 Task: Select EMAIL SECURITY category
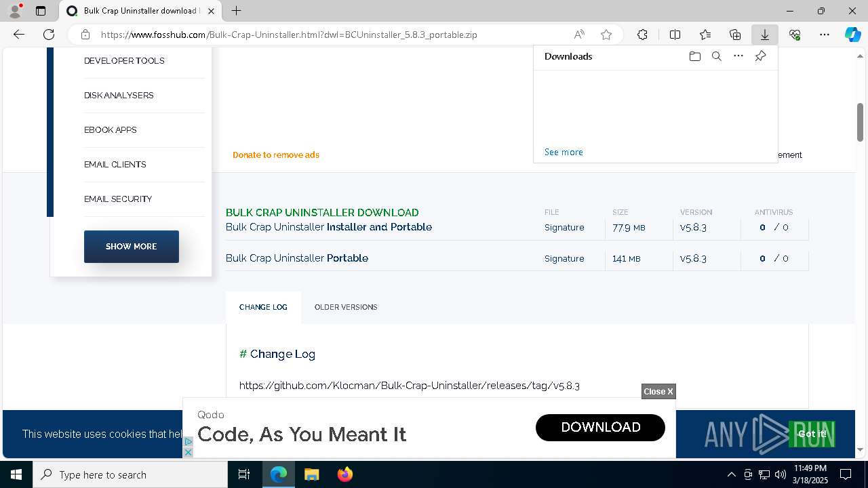coord(118,199)
